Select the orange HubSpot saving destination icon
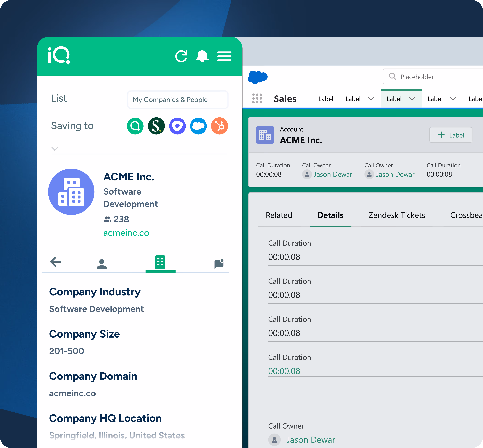Screen dimensions: 483x448 point(220,126)
